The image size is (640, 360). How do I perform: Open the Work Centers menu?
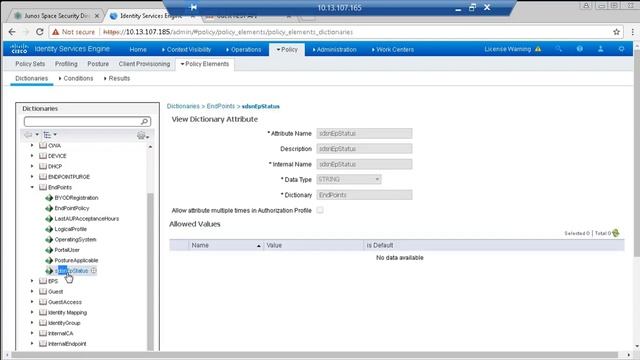[x=393, y=49]
